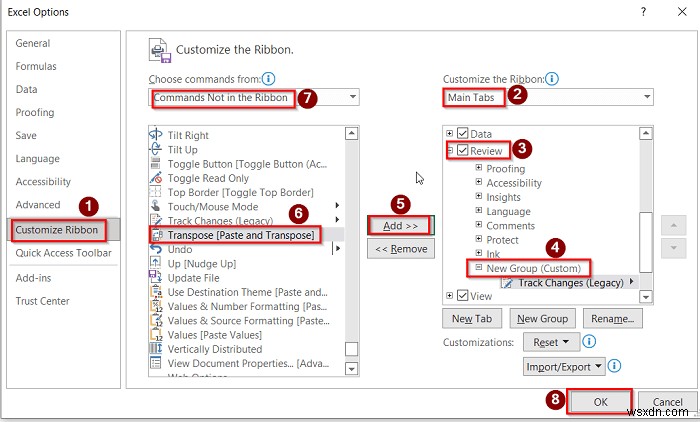
Task: Click the Vertically Distributed icon
Action: click(x=156, y=348)
